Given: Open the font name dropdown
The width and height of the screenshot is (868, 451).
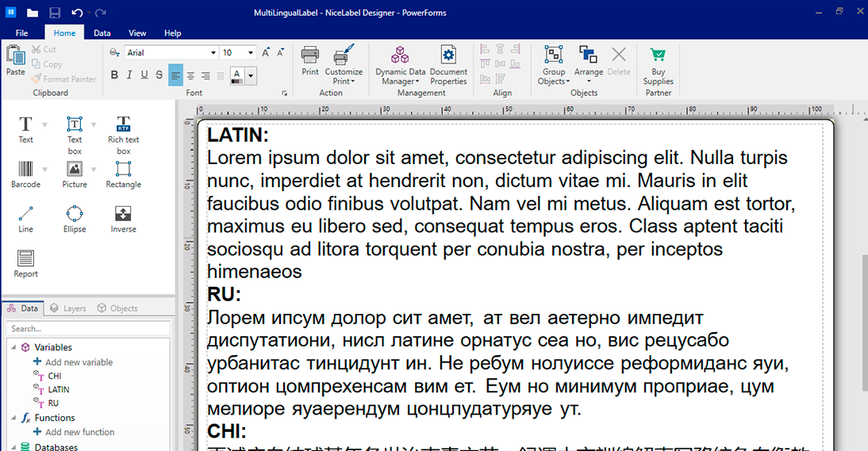Looking at the screenshot, I should pyautogui.click(x=213, y=53).
